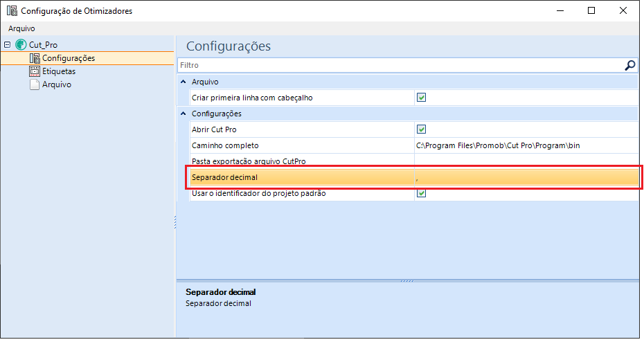This screenshot has height=342, width=644.
Task: Toggle Criar primeira linha com cabeçalho checkbox
Action: click(422, 98)
